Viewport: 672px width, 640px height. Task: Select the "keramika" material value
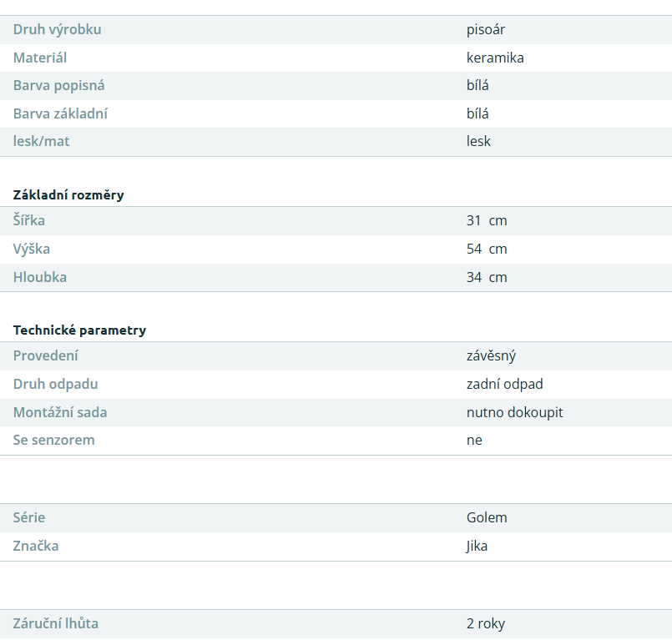[495, 58]
